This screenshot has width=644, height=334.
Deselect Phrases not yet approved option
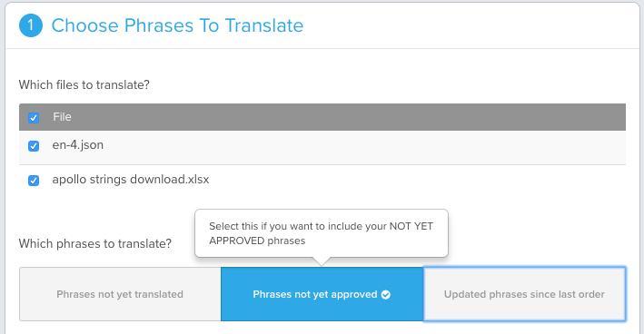click(x=322, y=294)
